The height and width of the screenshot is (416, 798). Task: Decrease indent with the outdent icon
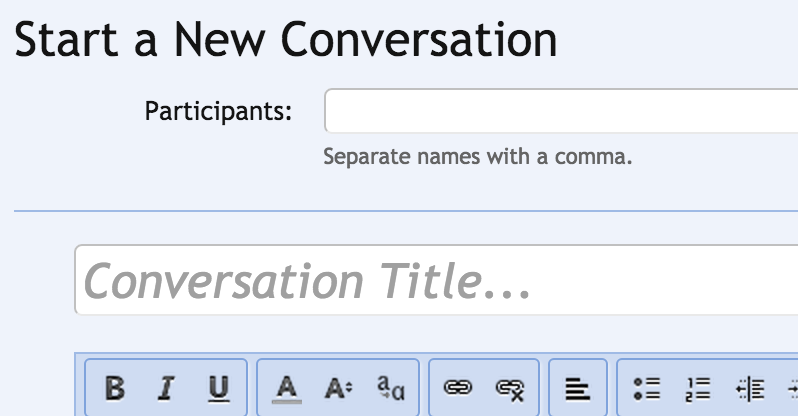pyautogui.click(x=750, y=388)
